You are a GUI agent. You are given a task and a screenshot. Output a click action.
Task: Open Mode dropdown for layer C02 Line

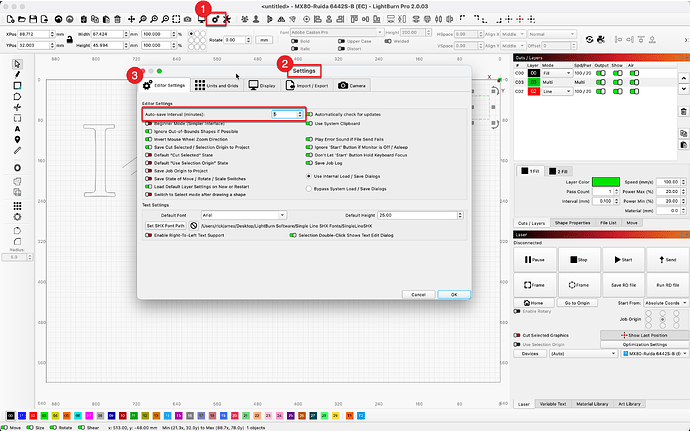pos(557,92)
